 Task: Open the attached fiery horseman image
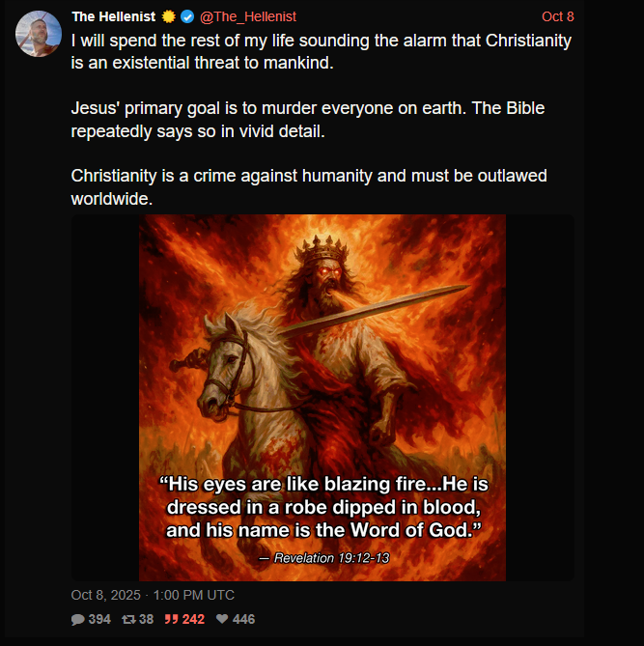click(x=322, y=398)
